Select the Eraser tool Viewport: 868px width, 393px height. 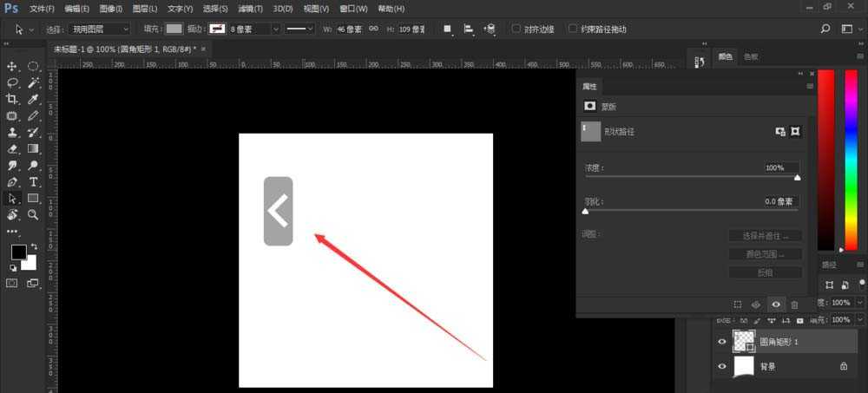click(12, 148)
